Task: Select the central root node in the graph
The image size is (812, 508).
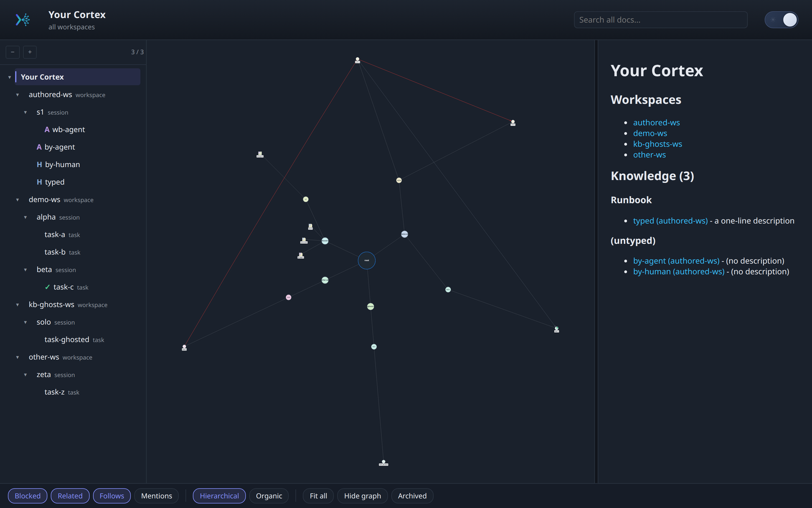Action: [x=366, y=260]
